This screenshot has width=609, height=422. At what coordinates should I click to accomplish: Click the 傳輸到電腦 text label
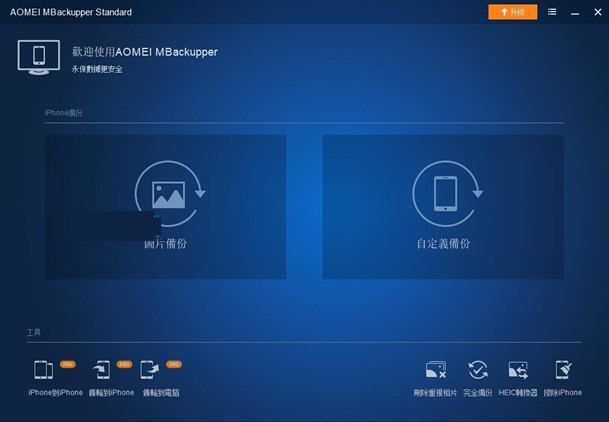(x=161, y=392)
